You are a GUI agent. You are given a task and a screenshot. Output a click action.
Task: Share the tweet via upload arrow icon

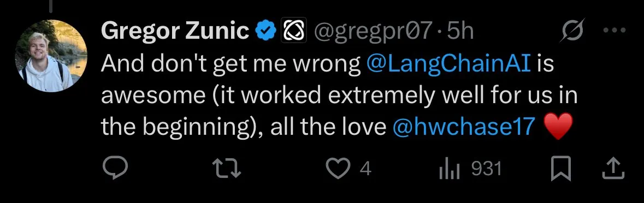613,169
